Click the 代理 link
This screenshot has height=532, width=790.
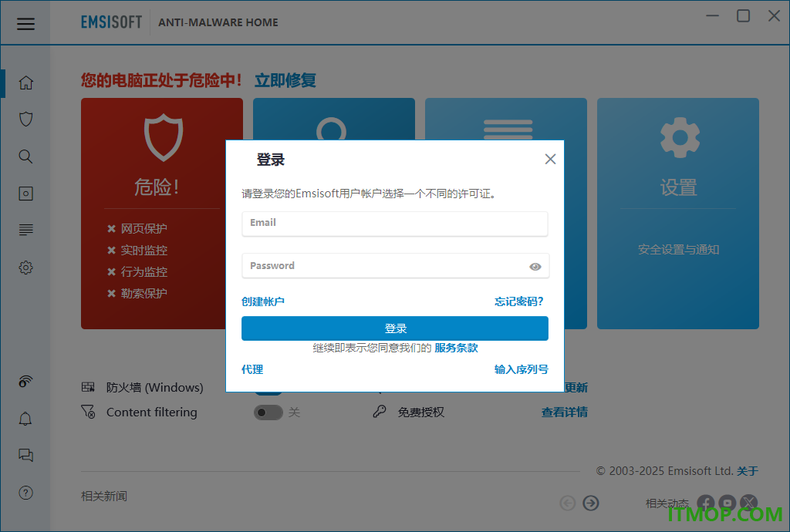pos(252,369)
